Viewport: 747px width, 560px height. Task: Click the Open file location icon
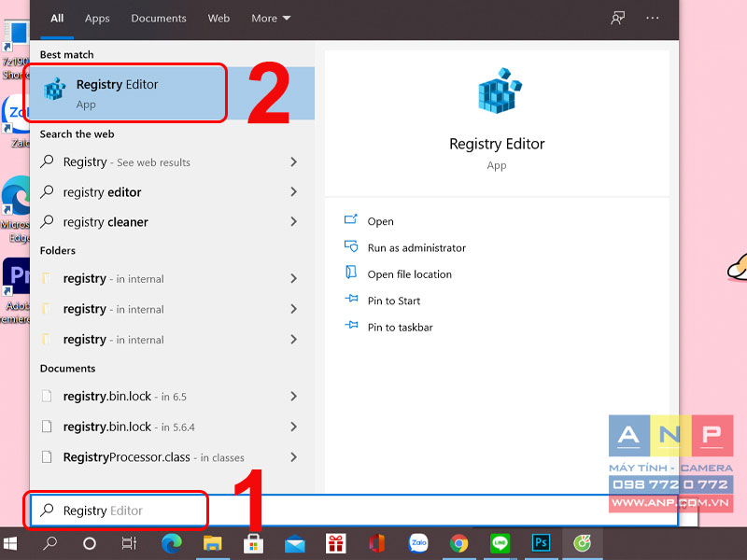point(351,272)
